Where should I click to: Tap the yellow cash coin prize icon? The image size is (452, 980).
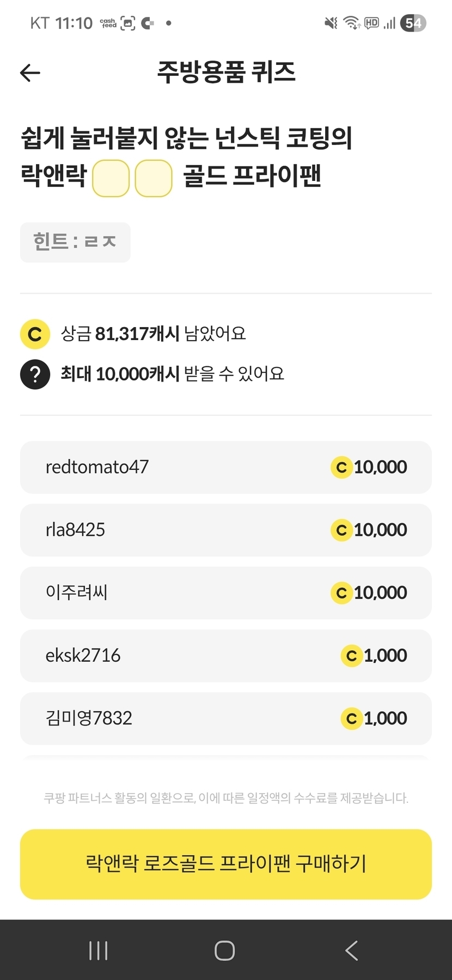tap(35, 334)
